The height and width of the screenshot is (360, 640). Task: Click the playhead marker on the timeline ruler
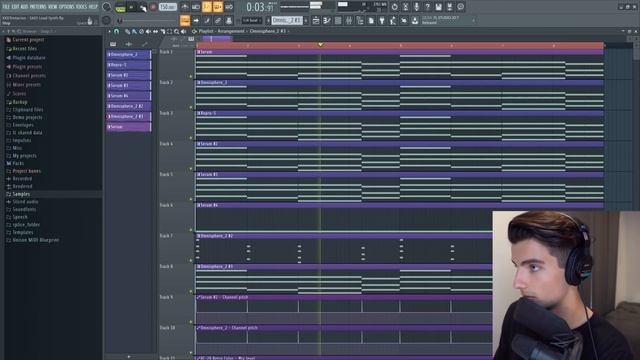[x=320, y=44]
